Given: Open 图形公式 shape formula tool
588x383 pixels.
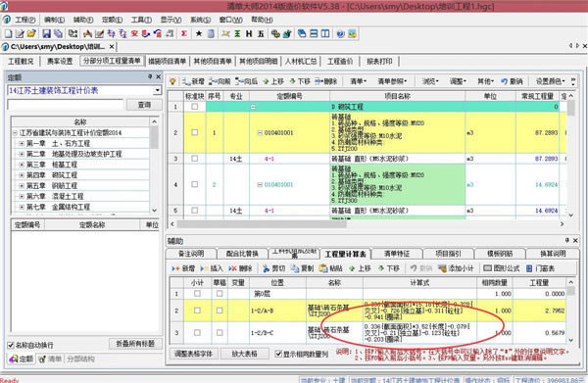Looking at the screenshot, I should (502, 268).
